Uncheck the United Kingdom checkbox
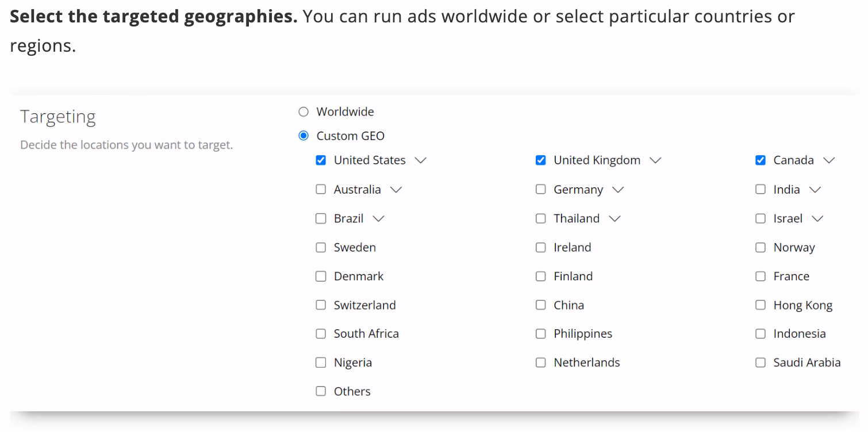Viewport: 868px width, 432px height. click(540, 160)
